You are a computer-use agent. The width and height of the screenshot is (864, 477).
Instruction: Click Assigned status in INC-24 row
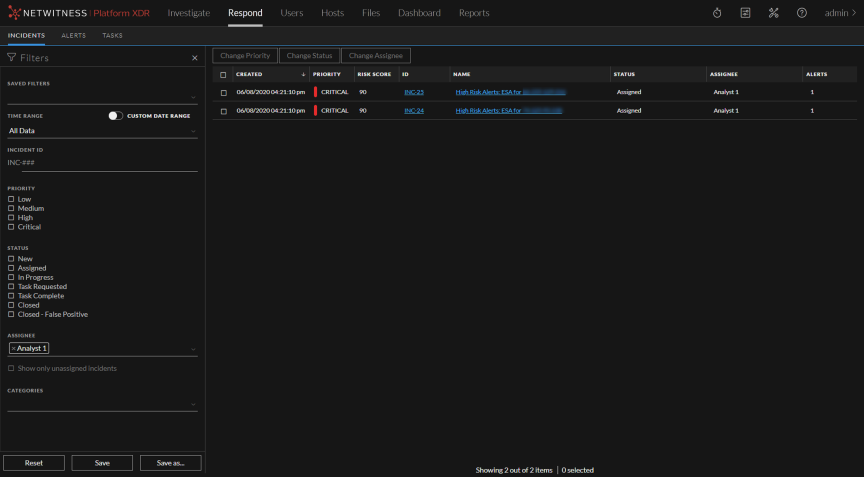pyautogui.click(x=629, y=111)
